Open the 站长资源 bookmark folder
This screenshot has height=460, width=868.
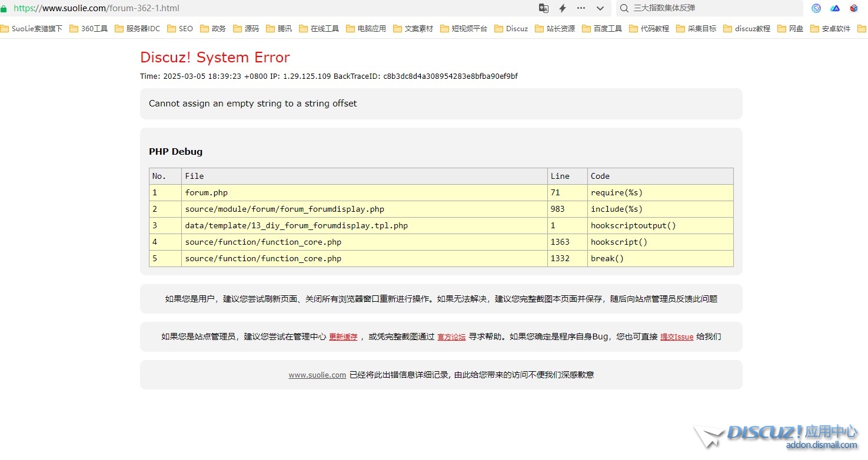tap(555, 28)
